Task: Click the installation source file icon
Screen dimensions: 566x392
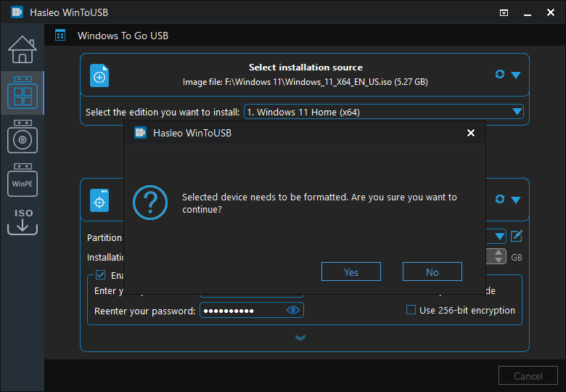Action: 99,75
